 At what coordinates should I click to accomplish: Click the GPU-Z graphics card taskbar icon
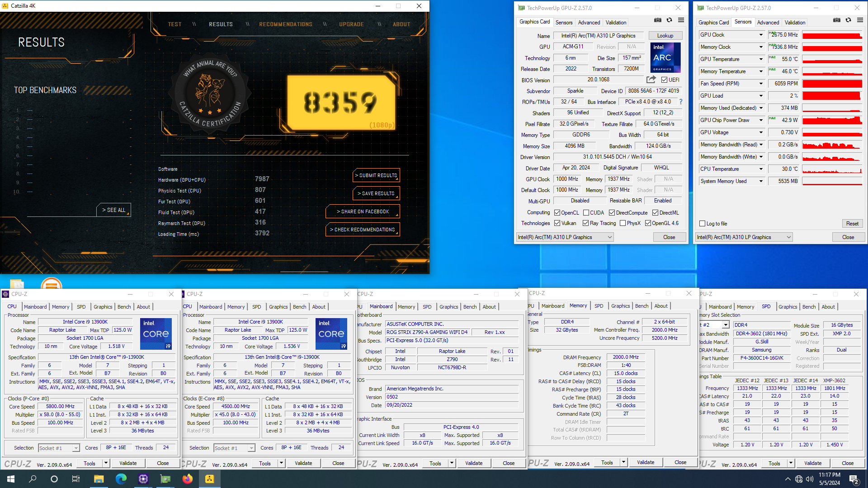[x=165, y=479]
